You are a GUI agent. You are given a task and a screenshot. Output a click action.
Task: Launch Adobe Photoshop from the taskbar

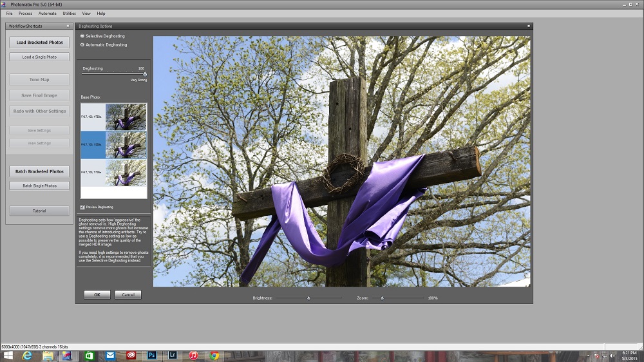[x=152, y=356]
